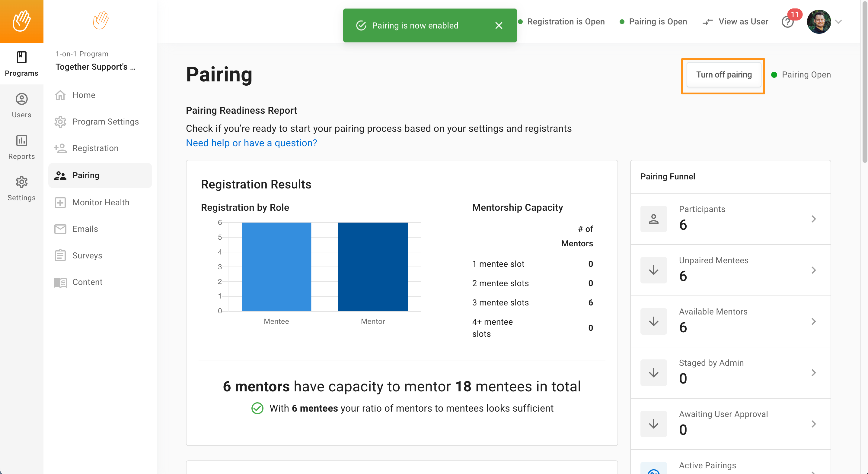This screenshot has width=868, height=474.
Task: Click View as User
Action: click(x=735, y=21)
